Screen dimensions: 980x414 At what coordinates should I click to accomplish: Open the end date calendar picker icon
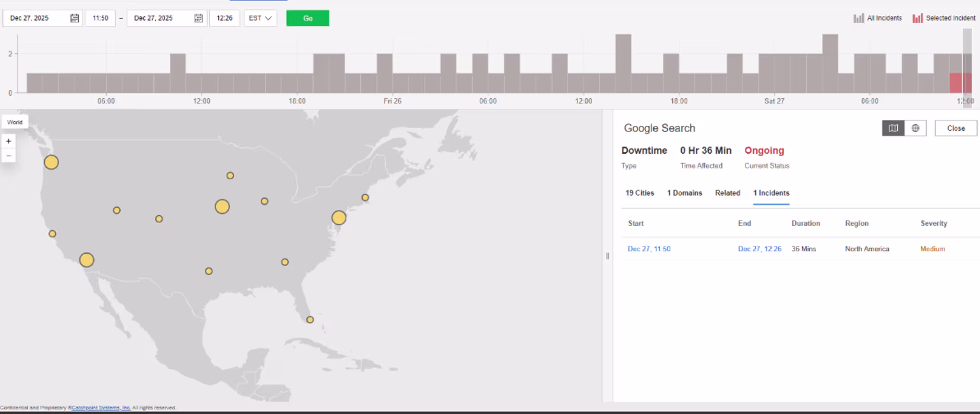point(198,18)
